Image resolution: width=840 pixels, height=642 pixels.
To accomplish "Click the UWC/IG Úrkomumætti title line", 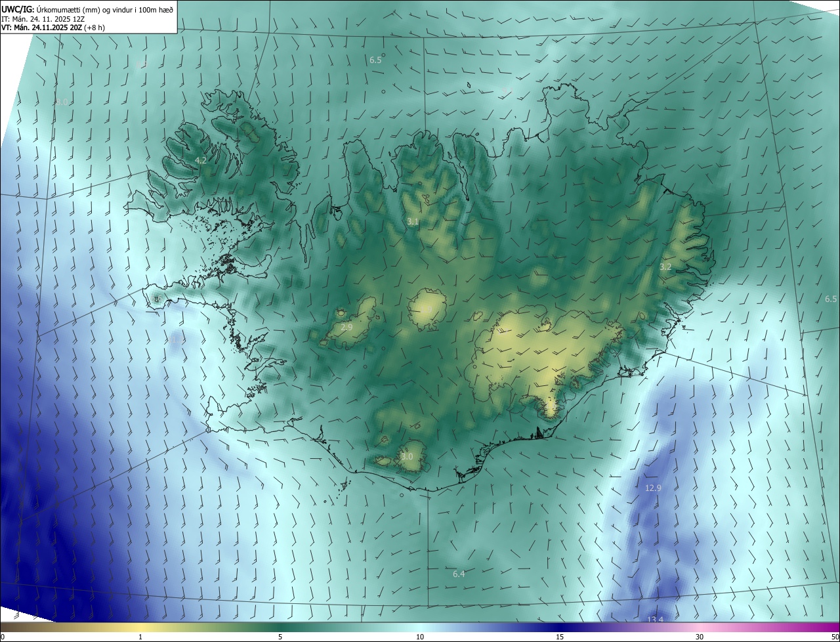I will (87, 9).
